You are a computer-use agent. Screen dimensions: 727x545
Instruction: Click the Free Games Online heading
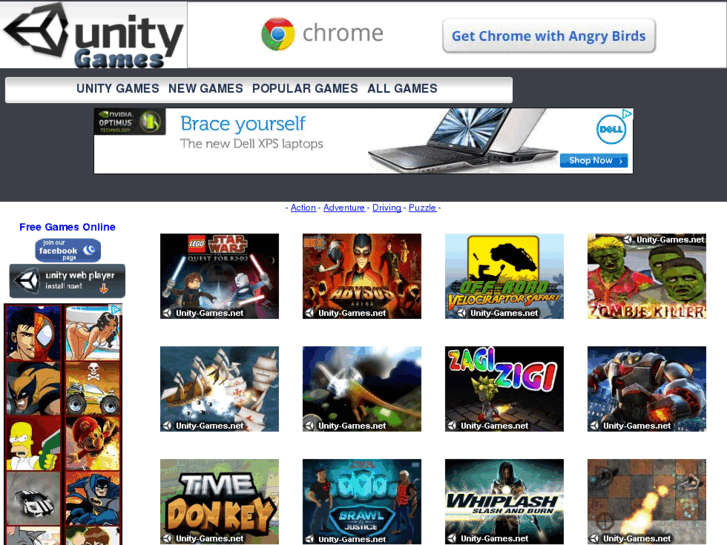tap(67, 227)
